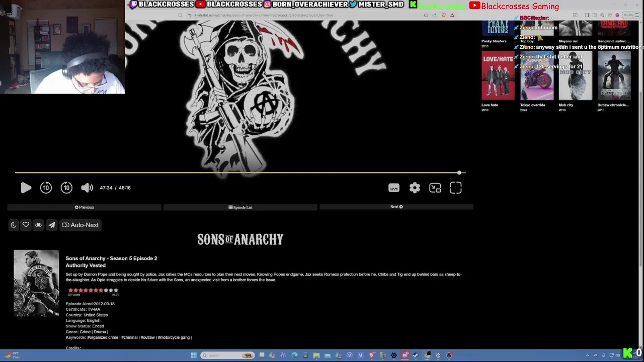Open Microsoft Teams from the taskbar
Image resolution: width=644 pixels, height=362 pixels.
pyautogui.click(x=283, y=355)
